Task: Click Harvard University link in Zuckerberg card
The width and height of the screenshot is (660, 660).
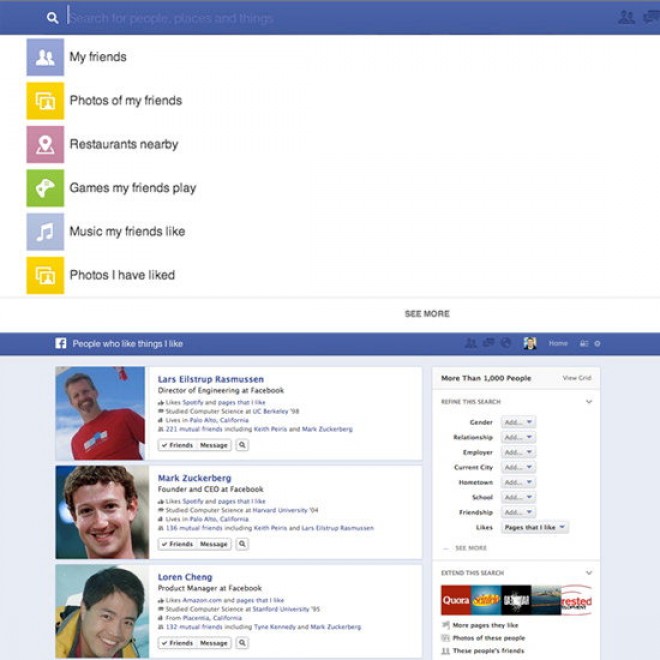Action: 281,510
